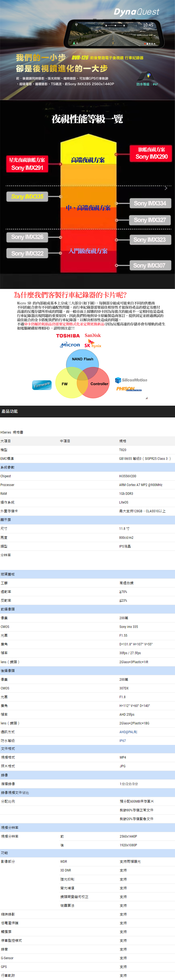Click the PHISON brand logo
Viewport: 175px width, 980px height.
[129, 389]
